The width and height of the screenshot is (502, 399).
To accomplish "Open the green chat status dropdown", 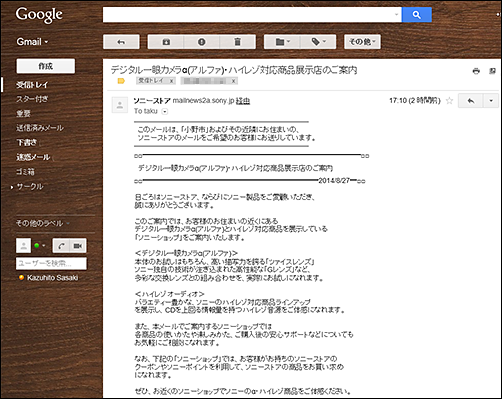I will pos(40,246).
